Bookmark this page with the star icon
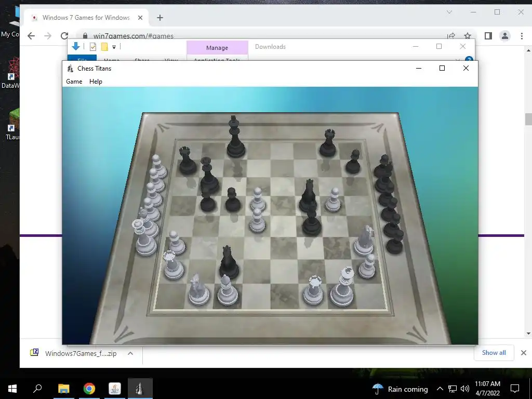The width and height of the screenshot is (532, 399). 468,36
